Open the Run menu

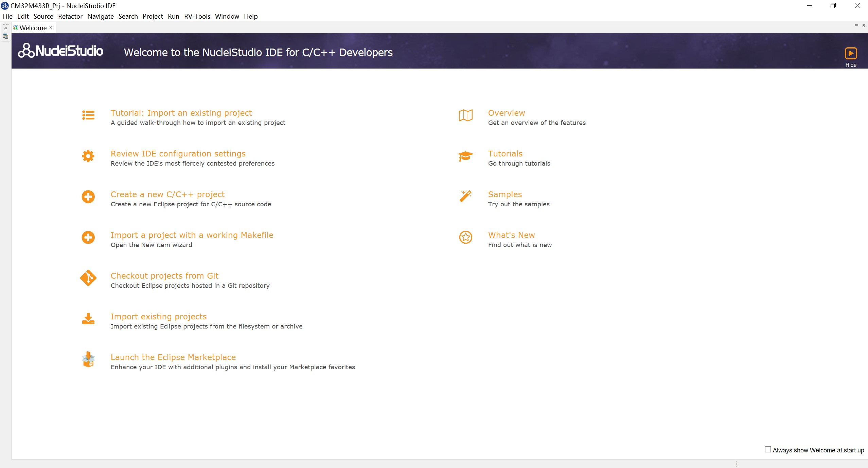(174, 16)
